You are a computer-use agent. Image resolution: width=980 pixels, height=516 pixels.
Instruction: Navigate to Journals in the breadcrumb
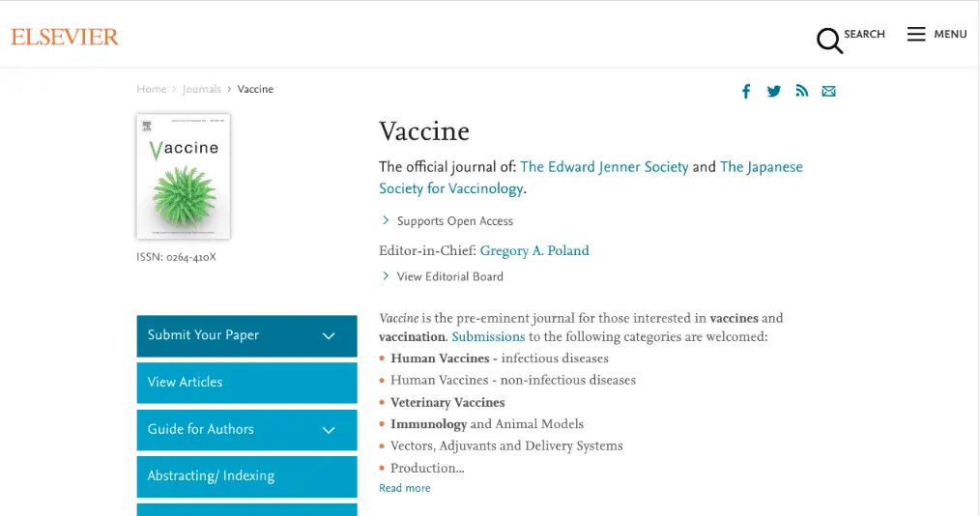point(202,89)
